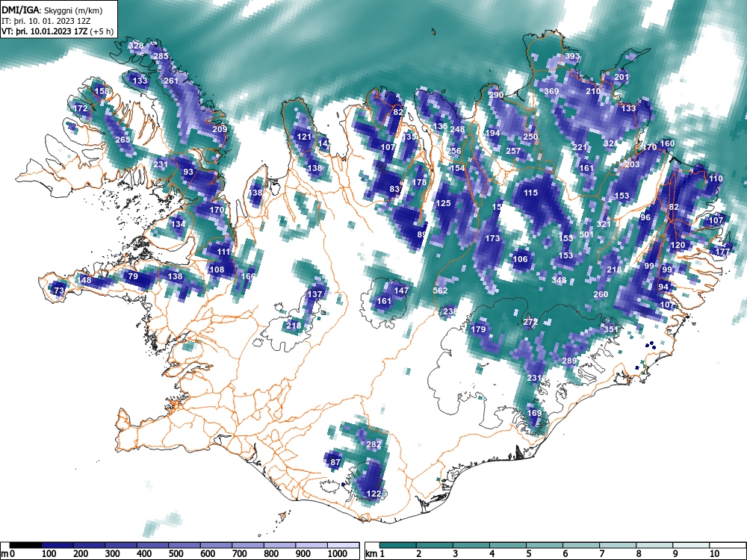Click visibility value 261

click(171, 81)
